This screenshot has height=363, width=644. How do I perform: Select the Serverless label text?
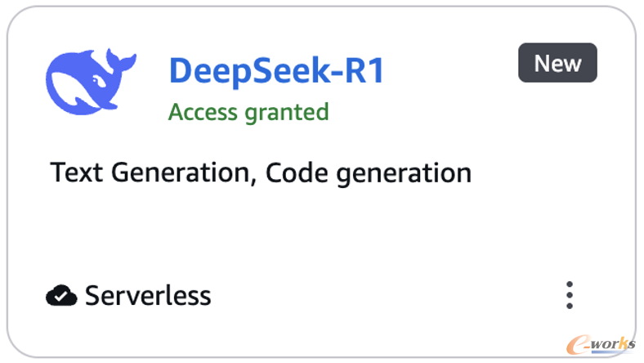pyautogui.click(x=148, y=295)
